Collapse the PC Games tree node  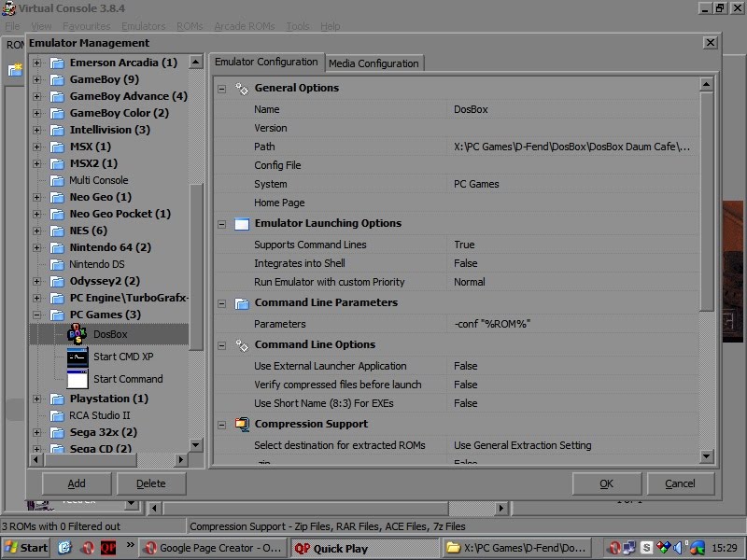[37, 315]
